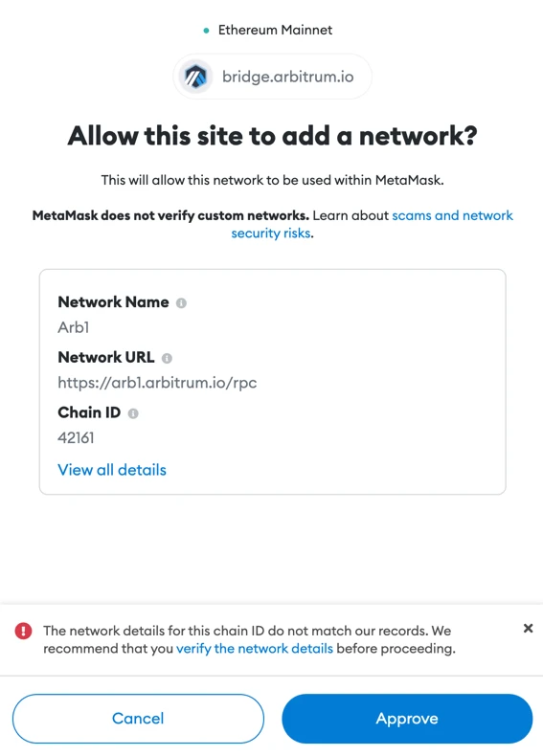This screenshot has height=756, width=543.
Task: Click the Chain ID info icon
Action: click(133, 413)
